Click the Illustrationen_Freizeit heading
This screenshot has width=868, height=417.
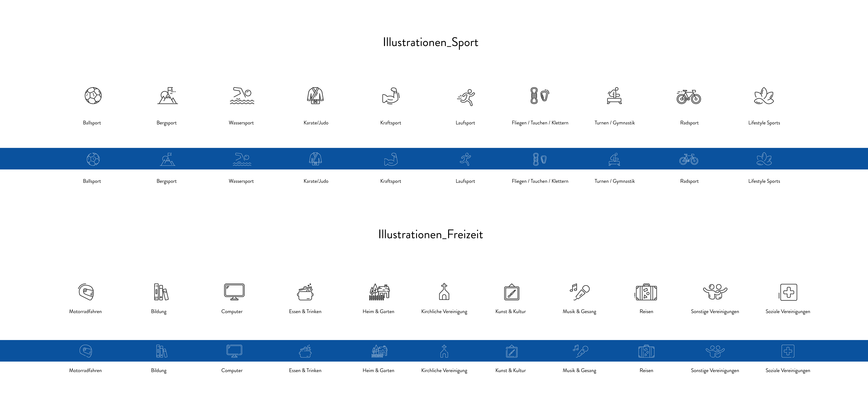tap(431, 234)
